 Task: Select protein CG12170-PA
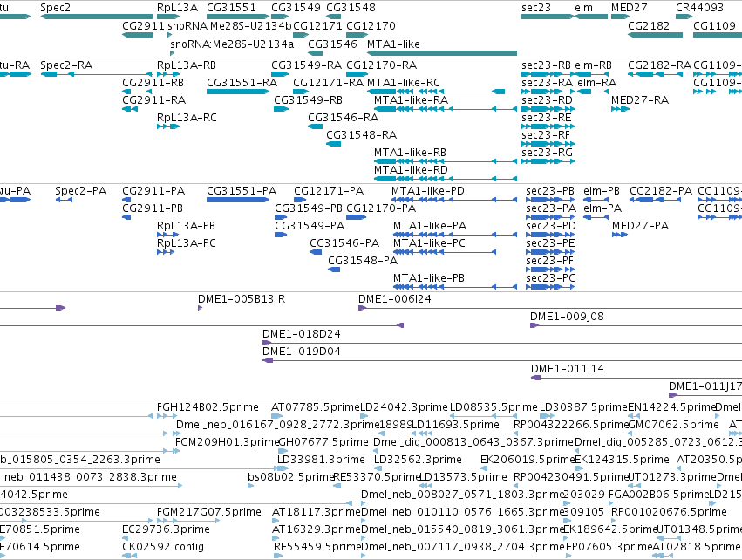click(356, 217)
